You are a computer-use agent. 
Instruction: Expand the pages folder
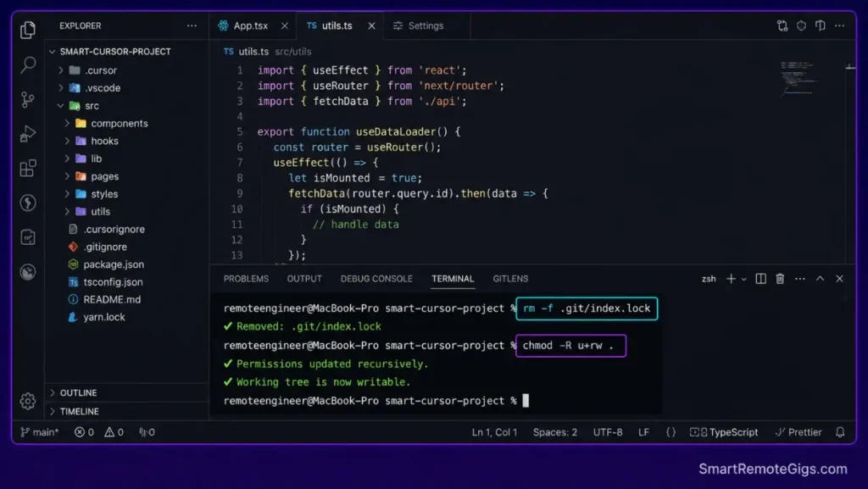tap(67, 176)
